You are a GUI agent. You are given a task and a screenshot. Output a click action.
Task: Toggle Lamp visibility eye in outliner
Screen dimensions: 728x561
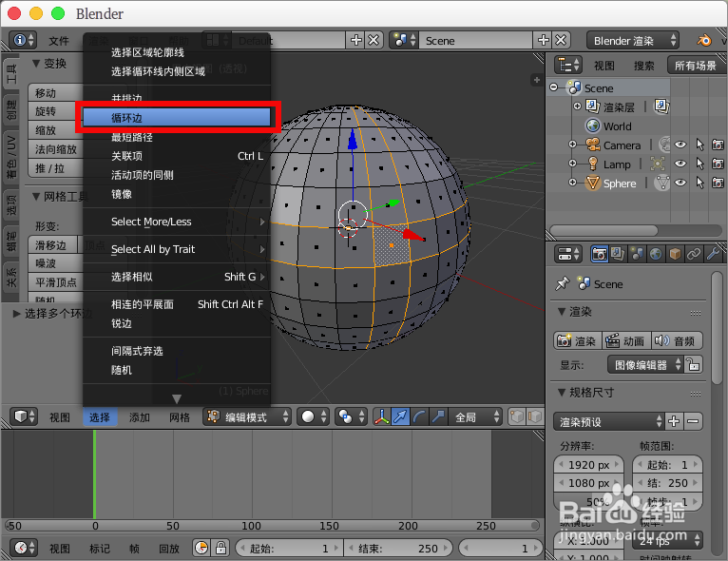(x=680, y=164)
